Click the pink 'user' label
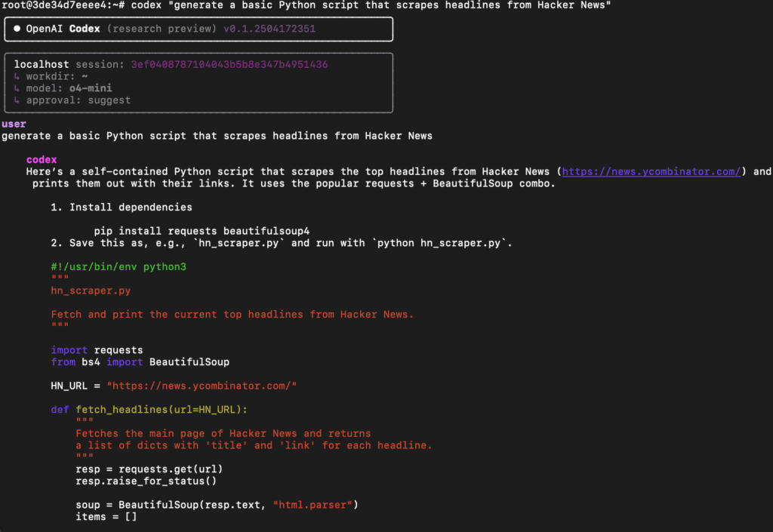Image resolution: width=773 pixels, height=532 pixels. (x=14, y=124)
